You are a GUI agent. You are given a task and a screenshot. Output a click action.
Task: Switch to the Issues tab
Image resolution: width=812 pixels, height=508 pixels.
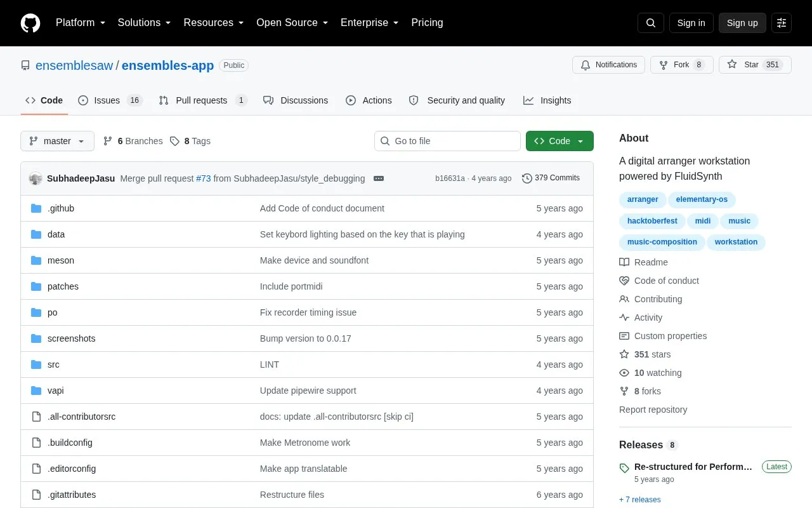tap(110, 100)
